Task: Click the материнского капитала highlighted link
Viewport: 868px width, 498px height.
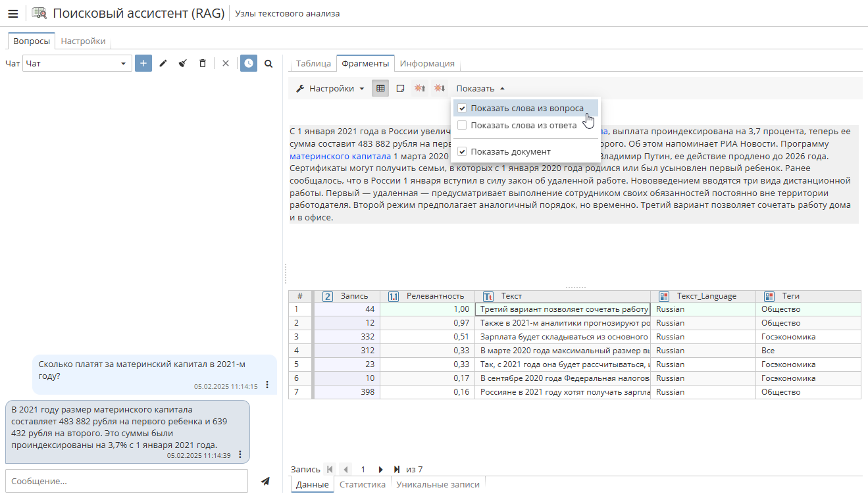Action: 341,157
